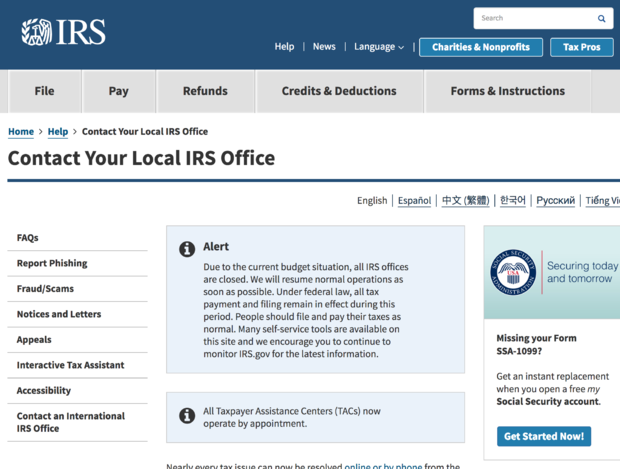Open the Pay menu tab
This screenshot has width=620, height=469.
pos(118,91)
